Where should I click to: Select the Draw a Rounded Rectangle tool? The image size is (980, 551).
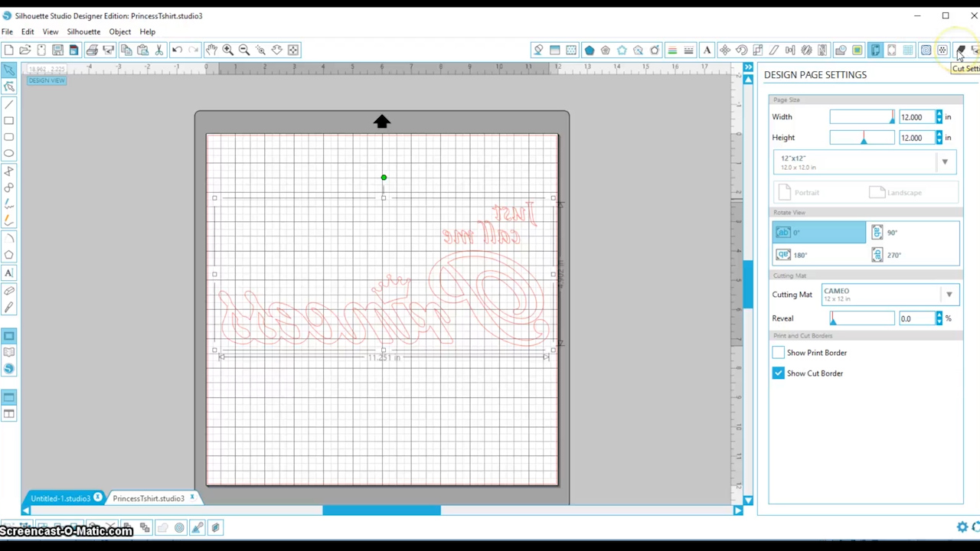click(x=9, y=138)
